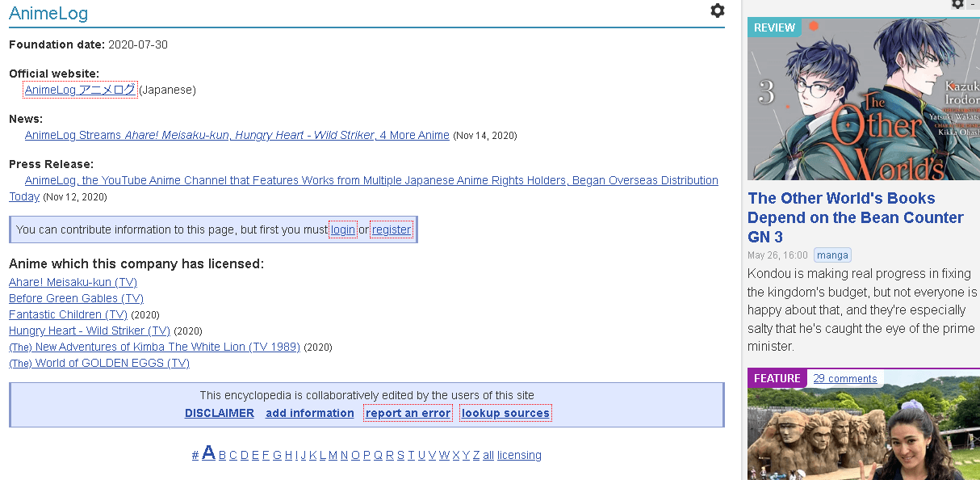This screenshot has height=480, width=980.
Task: Click the REVIEW category label
Action: tap(775, 27)
